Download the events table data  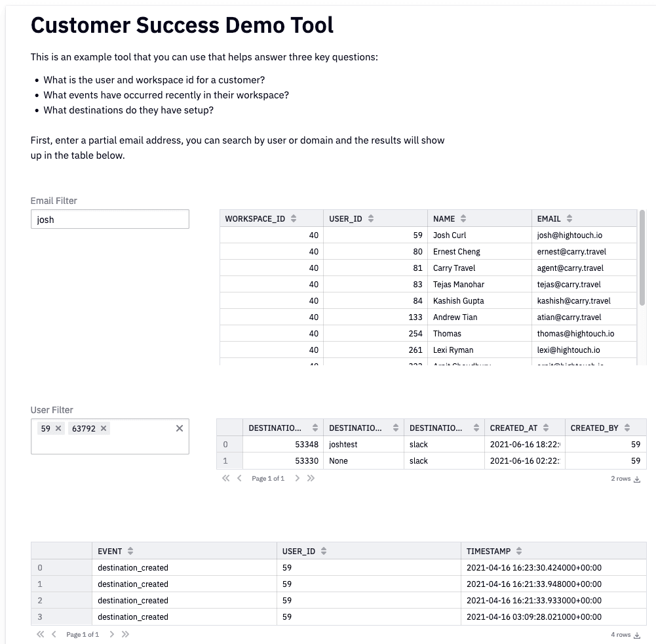pos(637,635)
